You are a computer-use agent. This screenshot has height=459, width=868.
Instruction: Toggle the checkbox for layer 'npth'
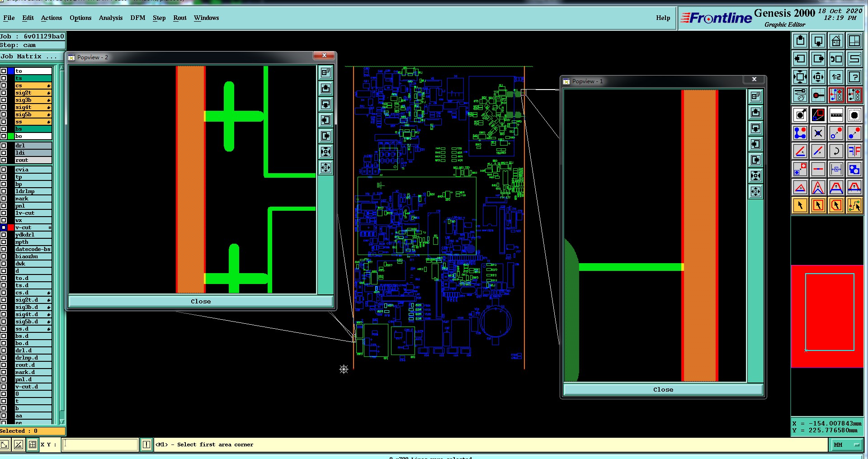pos(4,242)
